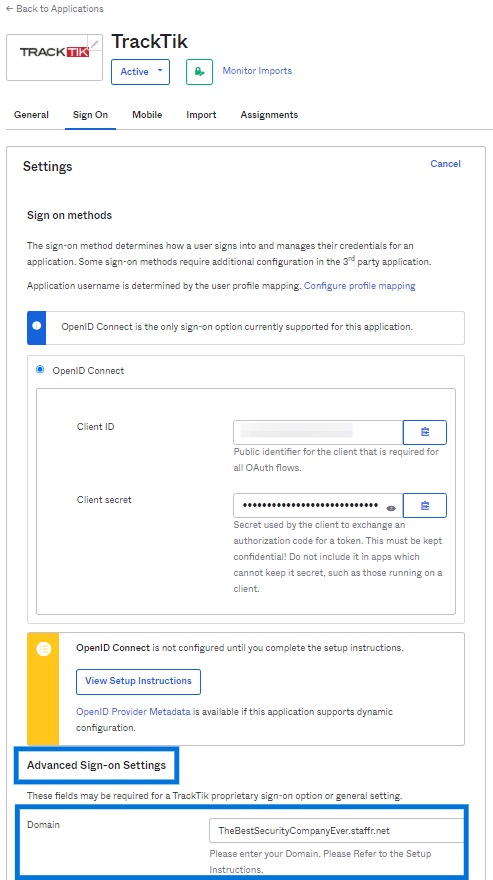The width and height of the screenshot is (493, 880).
Task: Click the back arrow to Applications
Action: 10,9
